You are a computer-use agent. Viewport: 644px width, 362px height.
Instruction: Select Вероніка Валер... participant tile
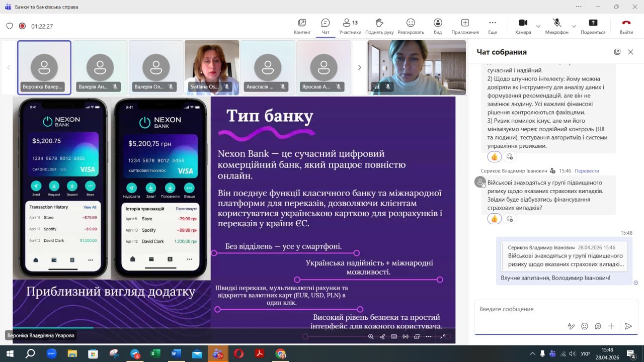tap(44, 67)
